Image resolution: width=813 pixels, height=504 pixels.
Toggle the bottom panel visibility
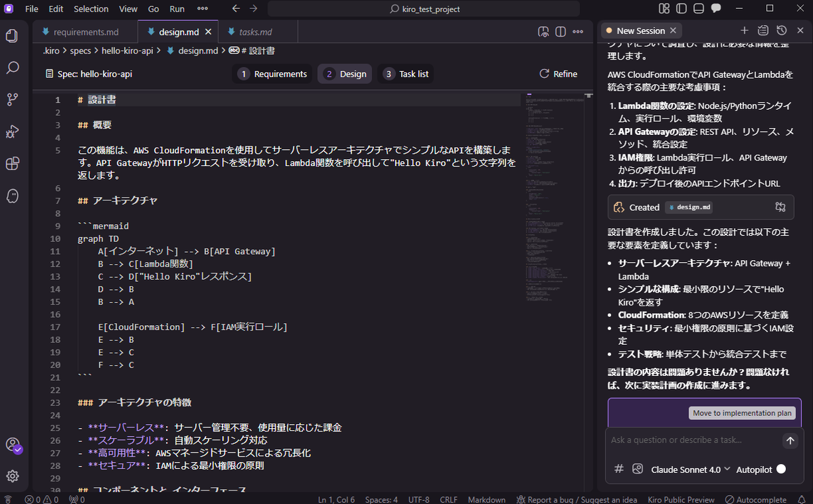click(x=698, y=9)
